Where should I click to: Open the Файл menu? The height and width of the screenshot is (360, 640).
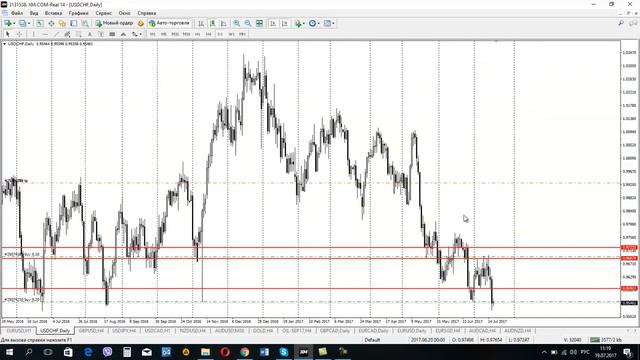click(17, 13)
